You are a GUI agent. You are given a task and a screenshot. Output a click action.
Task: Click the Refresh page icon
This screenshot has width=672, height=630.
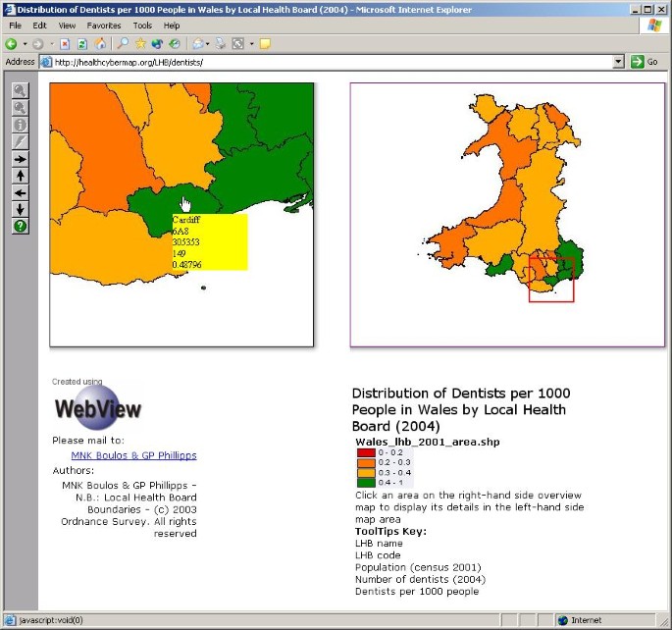[x=81, y=44]
